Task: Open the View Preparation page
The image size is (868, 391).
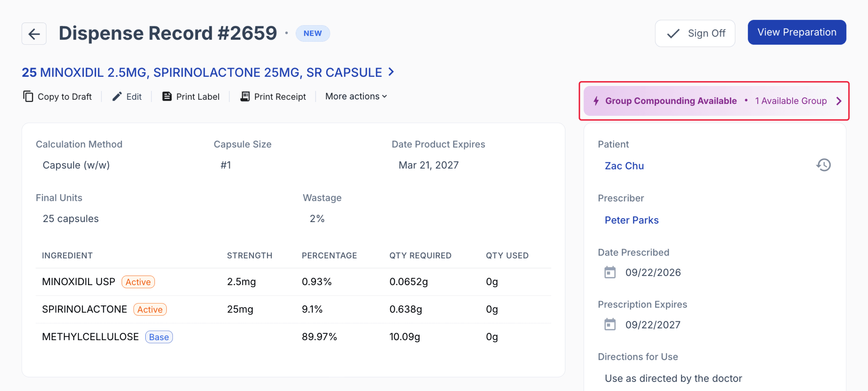Action: pos(797,33)
